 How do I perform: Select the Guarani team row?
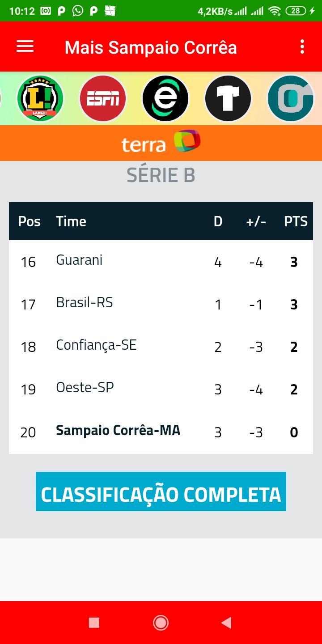point(161,262)
